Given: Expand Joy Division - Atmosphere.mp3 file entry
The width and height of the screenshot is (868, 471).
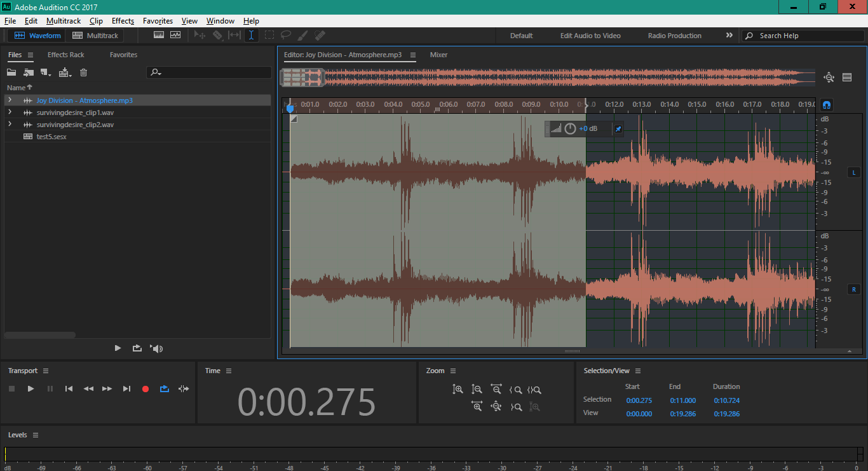Looking at the screenshot, I should pyautogui.click(x=10, y=100).
